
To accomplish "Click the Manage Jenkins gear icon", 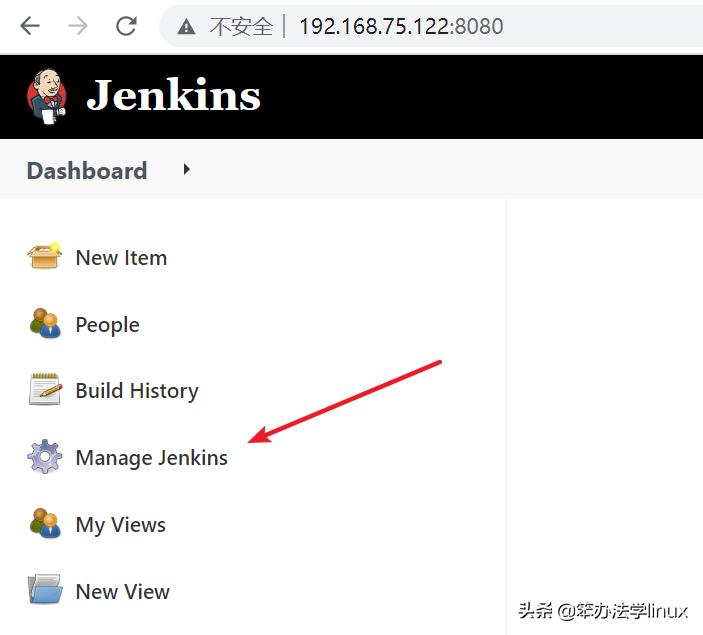I will (44, 456).
